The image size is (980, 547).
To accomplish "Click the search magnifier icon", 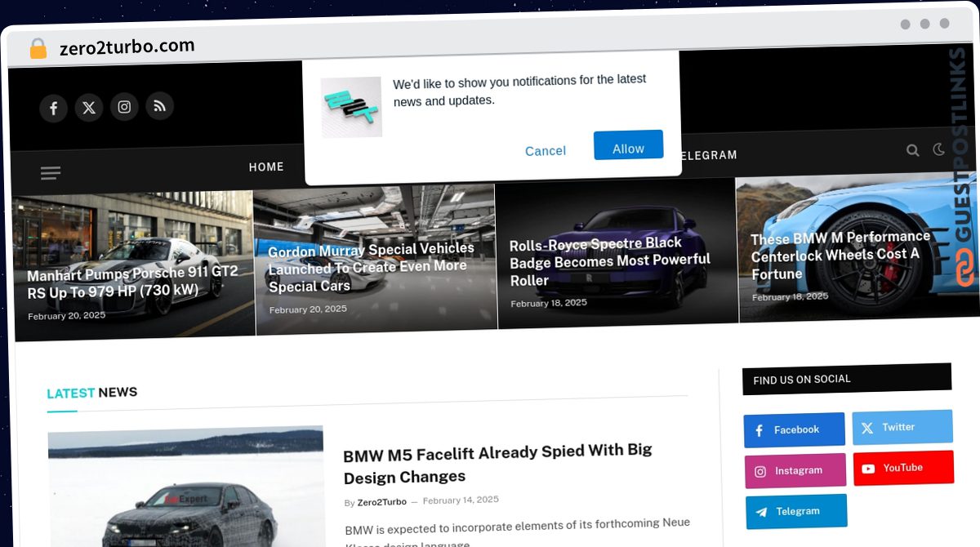I will coord(913,150).
